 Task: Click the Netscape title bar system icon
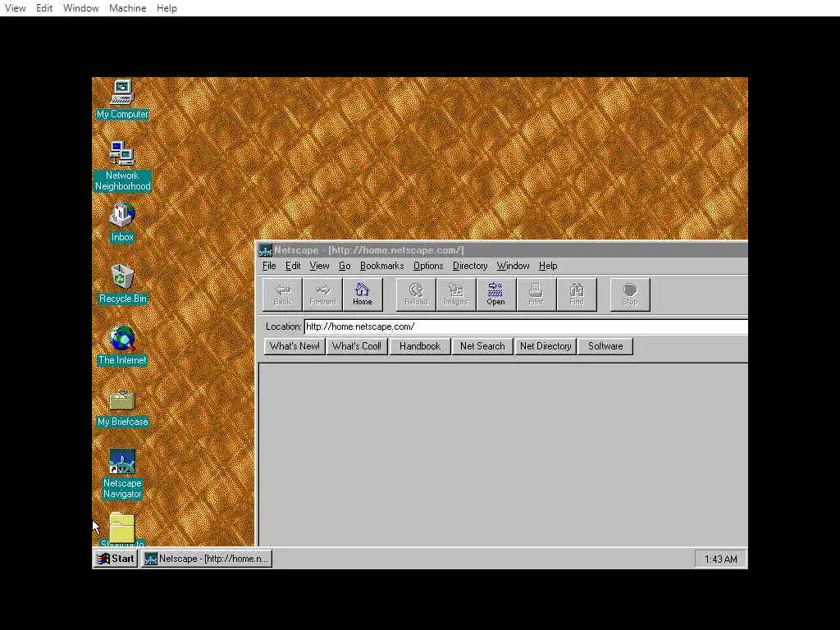coord(265,250)
